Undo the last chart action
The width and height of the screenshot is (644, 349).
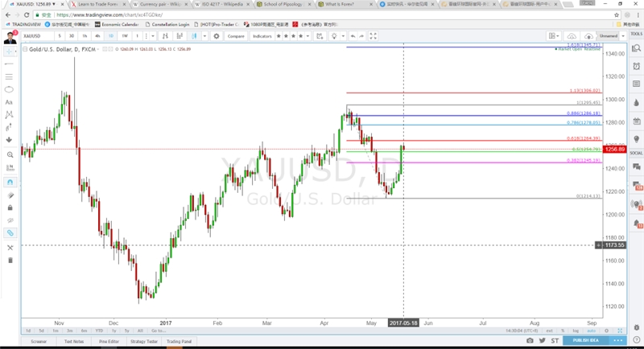[x=353, y=36]
